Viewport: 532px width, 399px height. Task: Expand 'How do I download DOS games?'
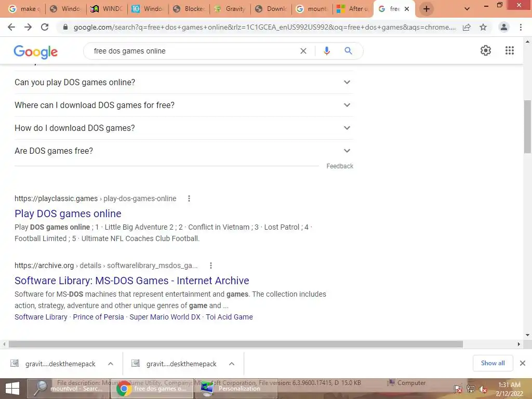pos(183,128)
